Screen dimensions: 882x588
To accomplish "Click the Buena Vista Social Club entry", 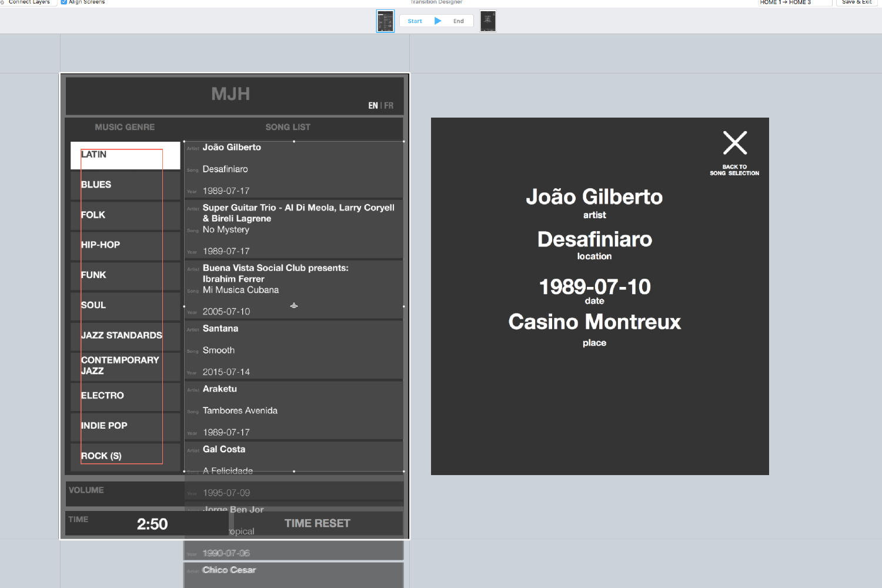I will pyautogui.click(x=275, y=273).
